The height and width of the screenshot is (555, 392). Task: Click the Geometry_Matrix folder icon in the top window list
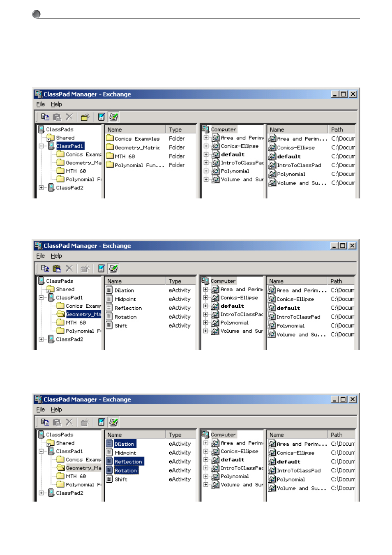click(110, 147)
